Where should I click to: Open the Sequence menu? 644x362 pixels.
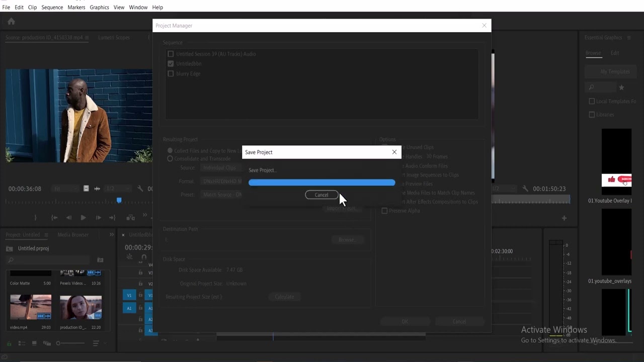52,8
